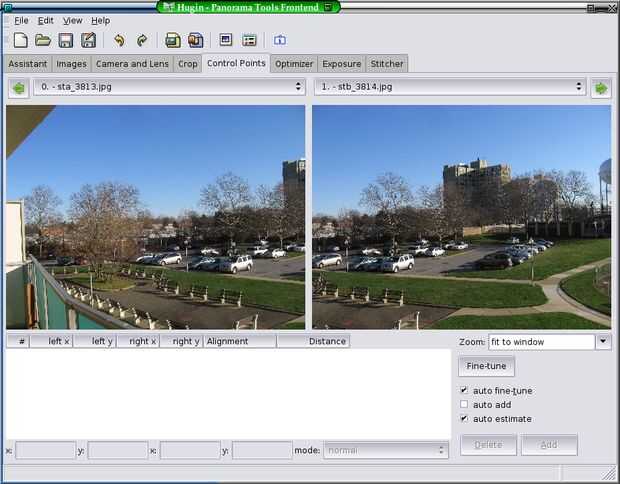
Task: Go to previous image pair arrow
Action: pos(19,88)
